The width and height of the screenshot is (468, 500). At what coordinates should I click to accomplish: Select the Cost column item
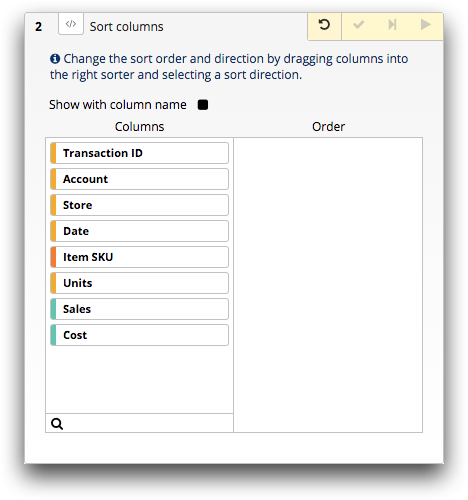139,335
